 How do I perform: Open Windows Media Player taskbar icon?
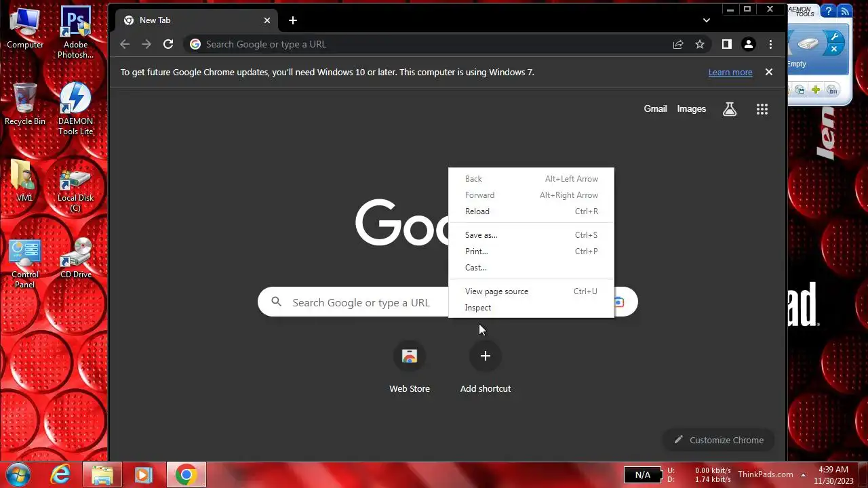144,475
